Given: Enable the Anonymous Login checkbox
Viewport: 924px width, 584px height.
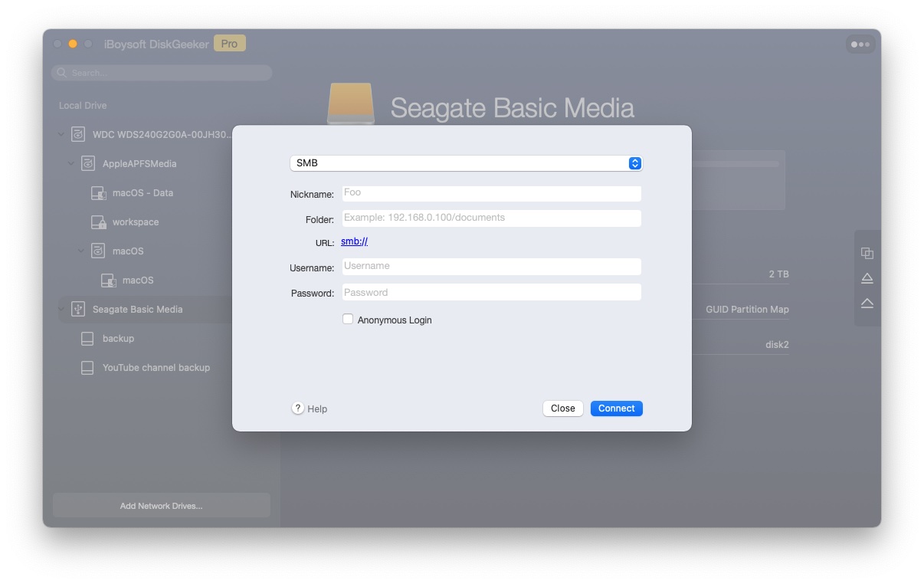Looking at the screenshot, I should [348, 320].
